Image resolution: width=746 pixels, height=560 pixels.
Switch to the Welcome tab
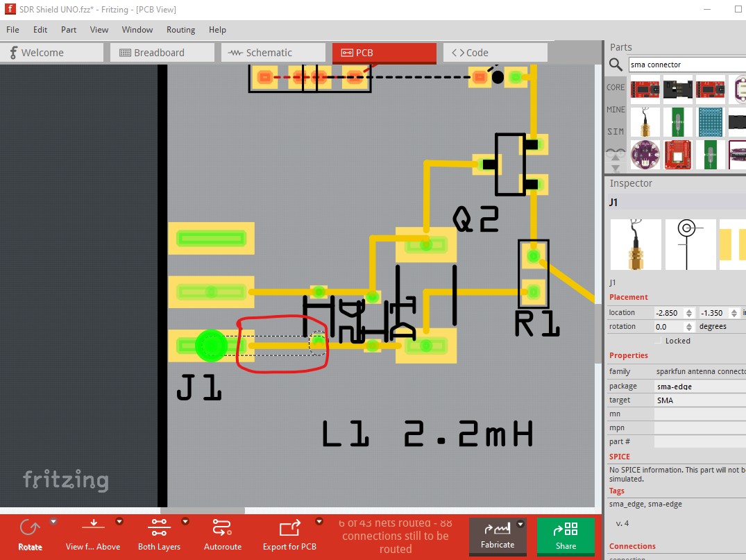click(x=51, y=53)
